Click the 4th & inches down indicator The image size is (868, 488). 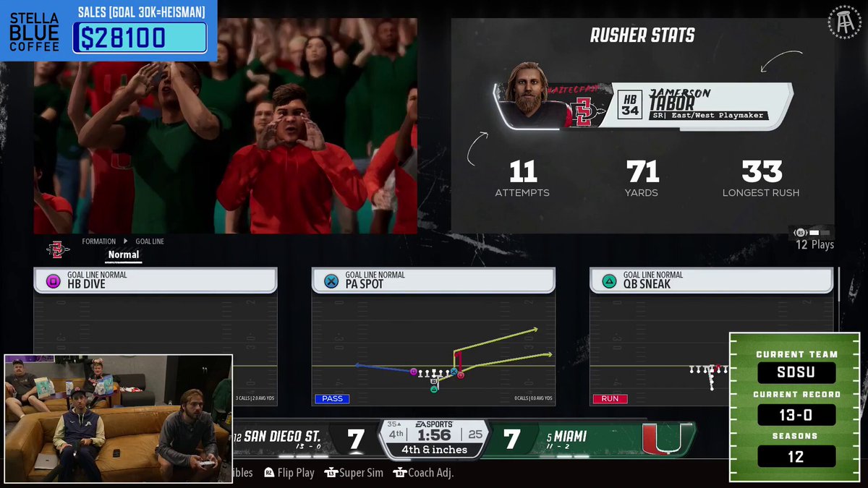[435, 450]
